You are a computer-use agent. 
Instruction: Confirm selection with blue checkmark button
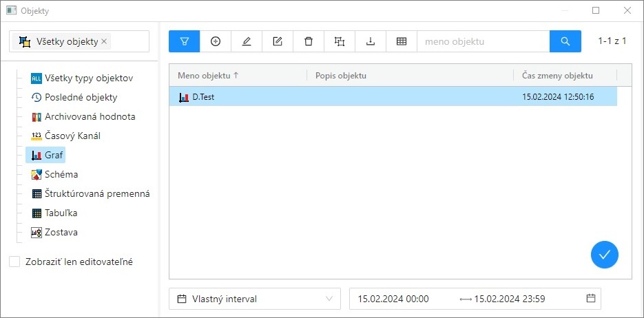pyautogui.click(x=604, y=255)
